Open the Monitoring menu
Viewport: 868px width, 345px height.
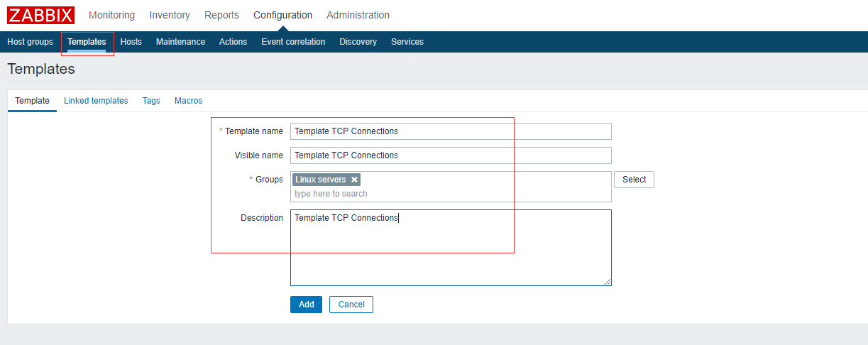pos(111,15)
